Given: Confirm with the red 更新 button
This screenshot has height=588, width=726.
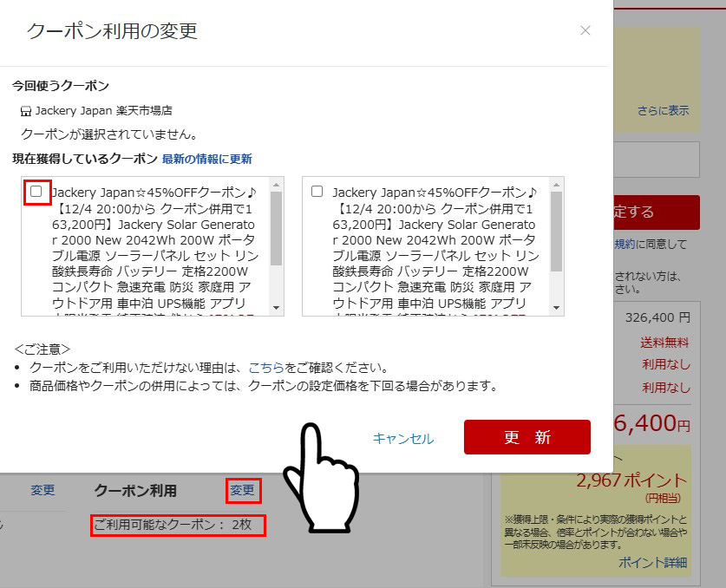Looking at the screenshot, I should click(x=527, y=437).
